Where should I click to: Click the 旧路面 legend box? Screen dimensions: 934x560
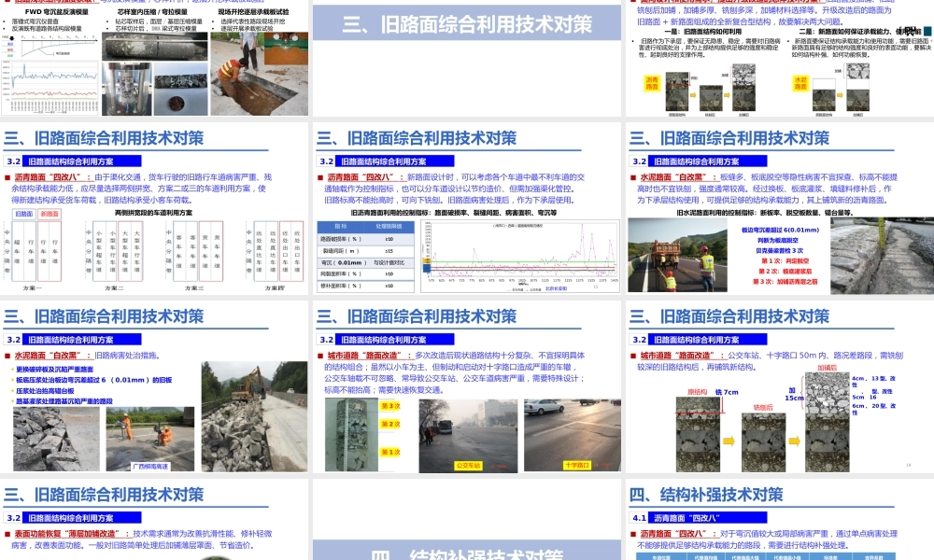(24, 214)
